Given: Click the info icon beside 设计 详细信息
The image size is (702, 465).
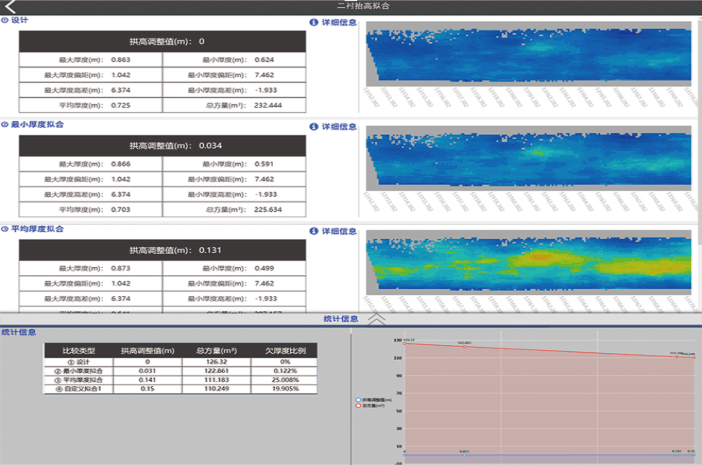Looking at the screenshot, I should coord(314,20).
